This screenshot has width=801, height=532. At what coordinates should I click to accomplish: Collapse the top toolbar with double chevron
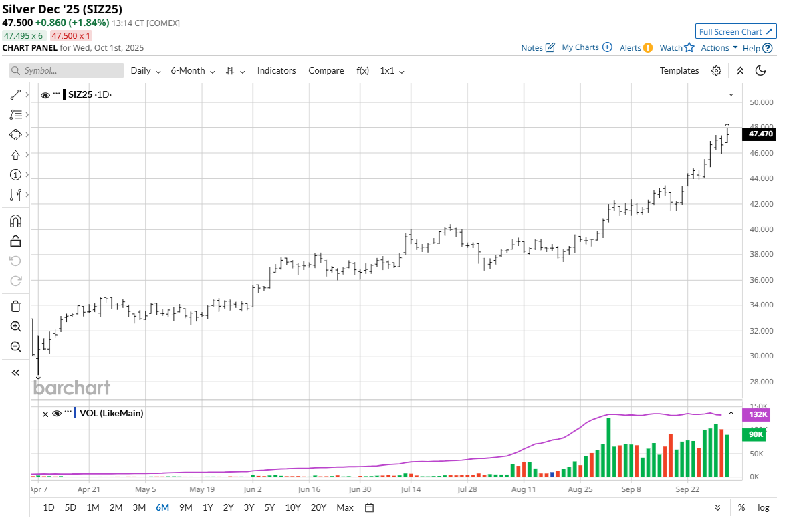pos(740,70)
